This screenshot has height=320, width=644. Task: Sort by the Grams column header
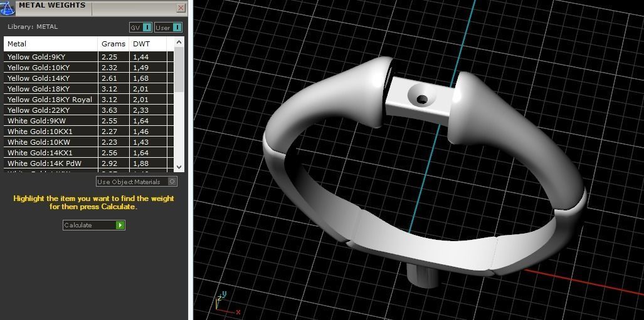click(113, 43)
